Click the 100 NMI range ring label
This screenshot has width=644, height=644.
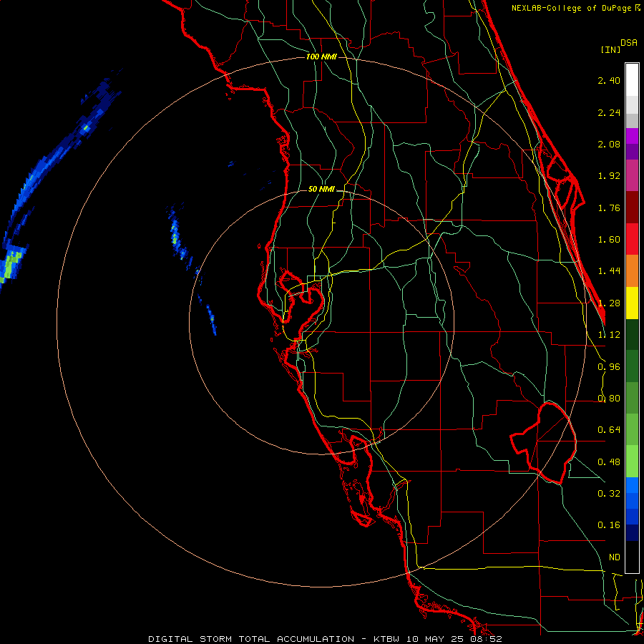tap(321, 57)
